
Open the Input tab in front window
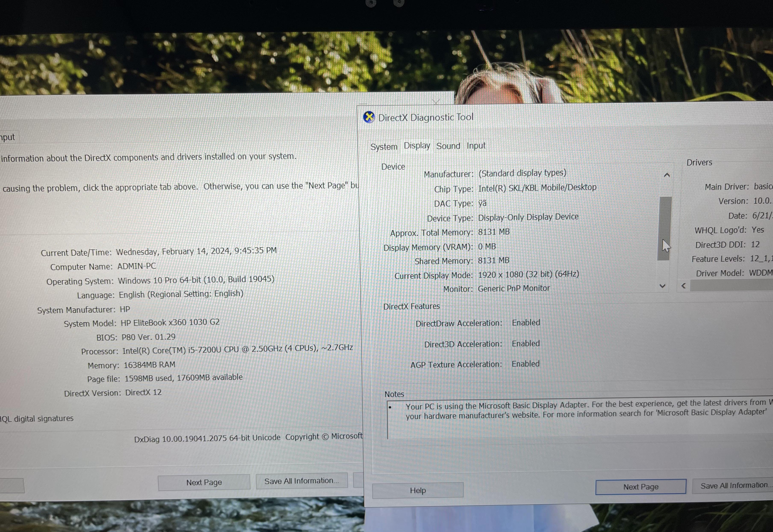click(x=476, y=146)
